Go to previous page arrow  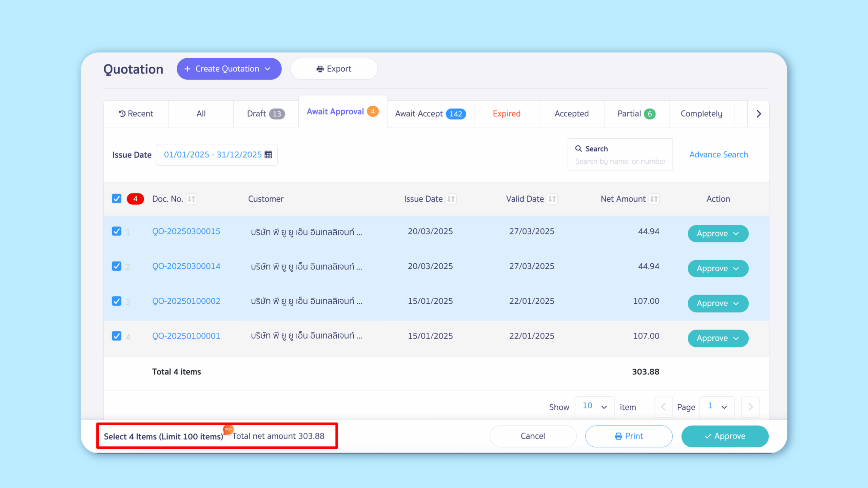[x=664, y=407]
